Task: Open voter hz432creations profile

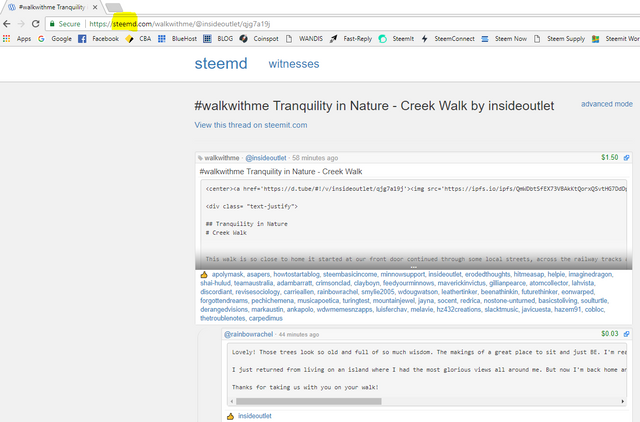Action: pos(458,310)
